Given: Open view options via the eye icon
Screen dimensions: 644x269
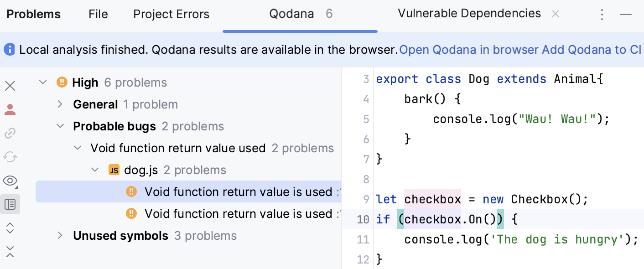Looking at the screenshot, I should (10, 181).
